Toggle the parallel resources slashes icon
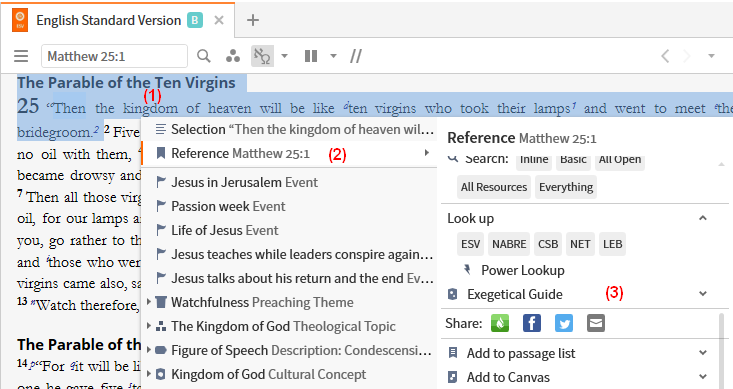 pos(356,56)
